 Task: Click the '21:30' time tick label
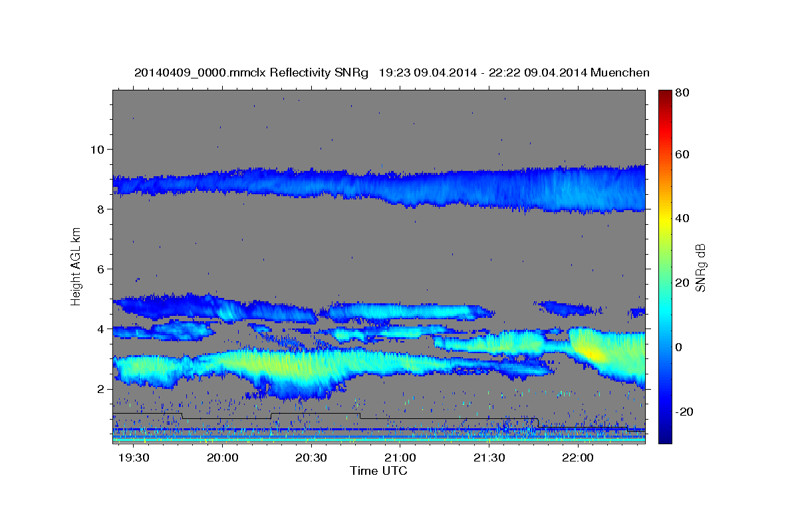490,458
